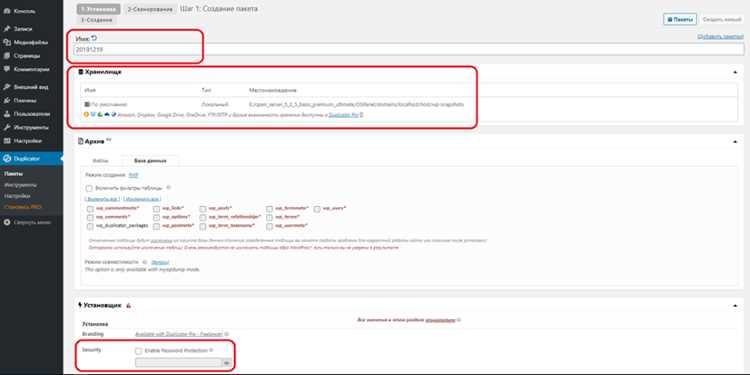
Task: Open the Duplicator Pro link in storage
Action: pyautogui.click(x=343, y=115)
